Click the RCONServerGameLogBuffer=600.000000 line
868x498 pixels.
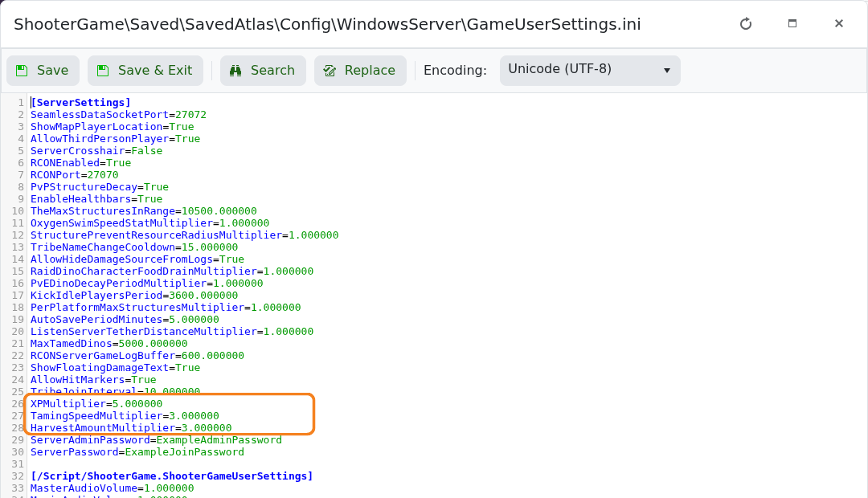[x=137, y=356]
